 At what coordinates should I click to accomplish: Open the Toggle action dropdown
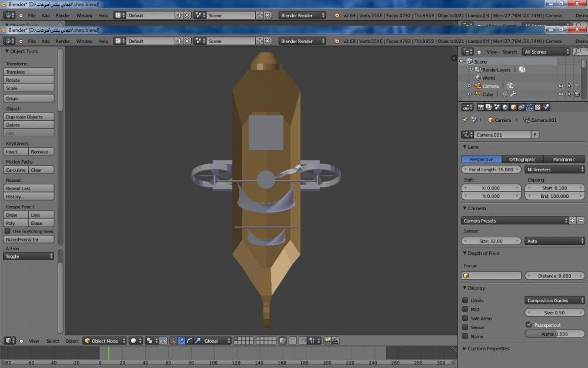click(28, 256)
